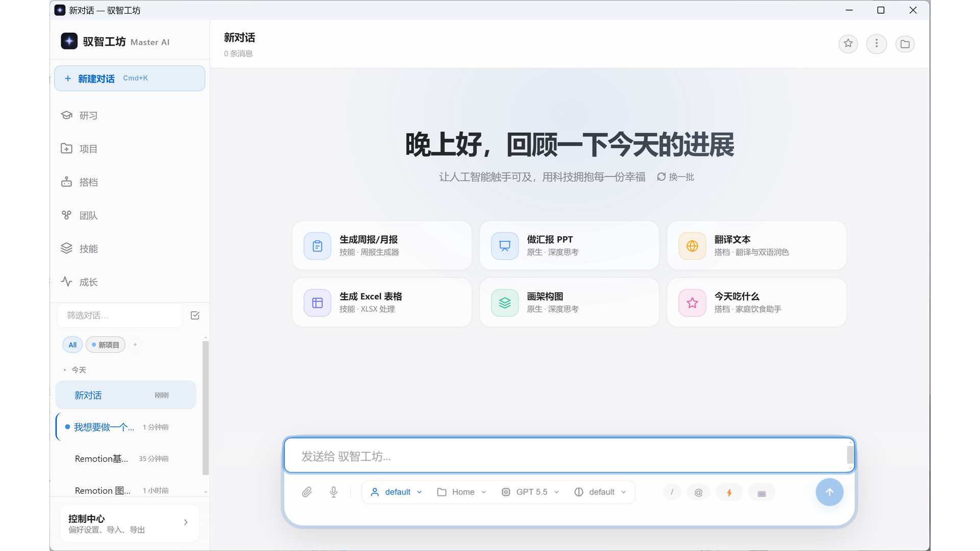The height and width of the screenshot is (551, 980).
Task: Click the 发送给 驭智工坊 message input box
Action: (565, 456)
